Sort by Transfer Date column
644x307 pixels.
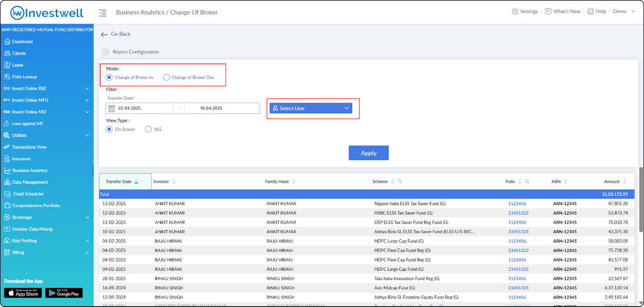click(x=136, y=182)
